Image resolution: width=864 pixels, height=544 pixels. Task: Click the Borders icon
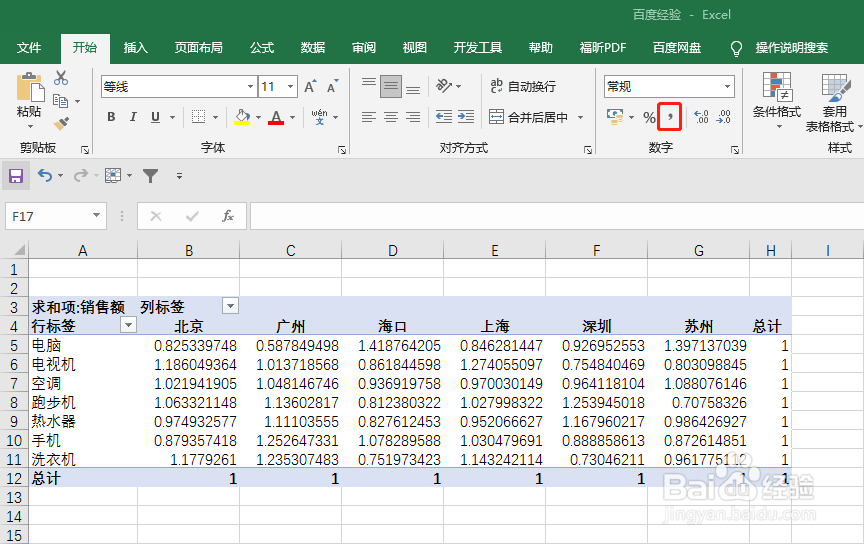click(x=198, y=117)
